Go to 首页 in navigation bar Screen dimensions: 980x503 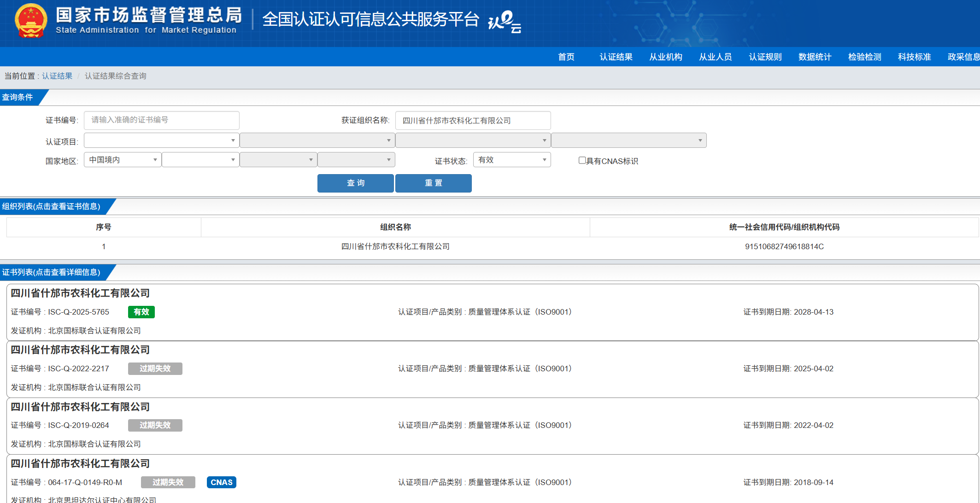[x=566, y=57]
